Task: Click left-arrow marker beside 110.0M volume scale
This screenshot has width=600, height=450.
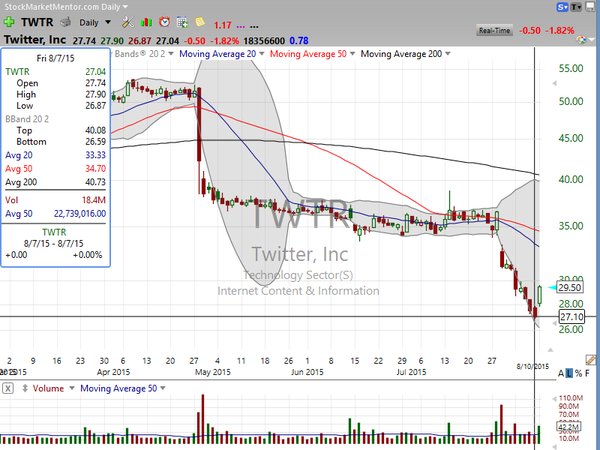Action: pyautogui.click(x=554, y=399)
